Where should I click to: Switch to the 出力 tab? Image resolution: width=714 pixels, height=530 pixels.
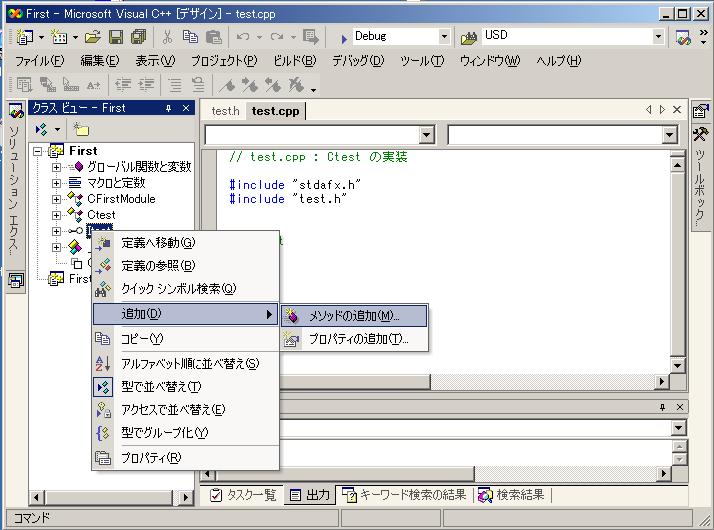310,495
